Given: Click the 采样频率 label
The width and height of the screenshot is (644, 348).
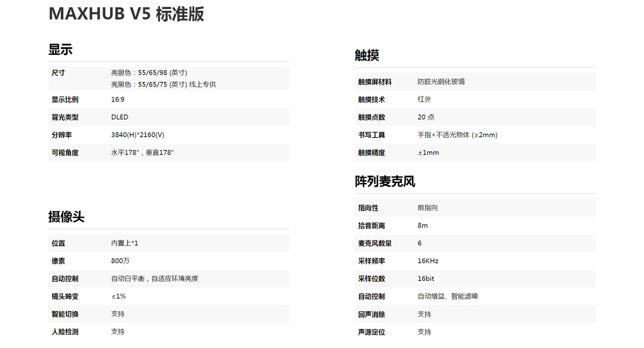Looking at the screenshot, I should pos(371,261).
